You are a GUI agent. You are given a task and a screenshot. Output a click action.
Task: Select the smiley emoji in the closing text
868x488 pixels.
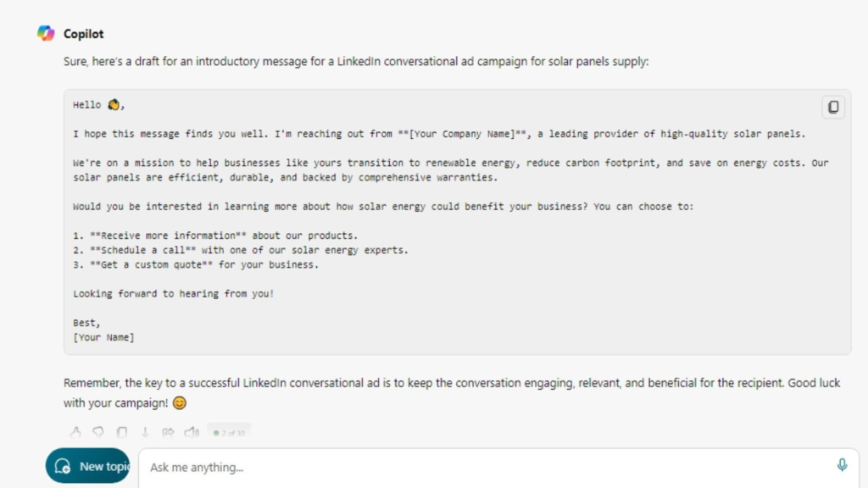tap(179, 403)
